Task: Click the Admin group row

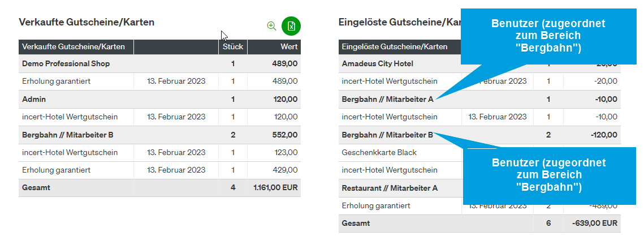Action: (160, 99)
